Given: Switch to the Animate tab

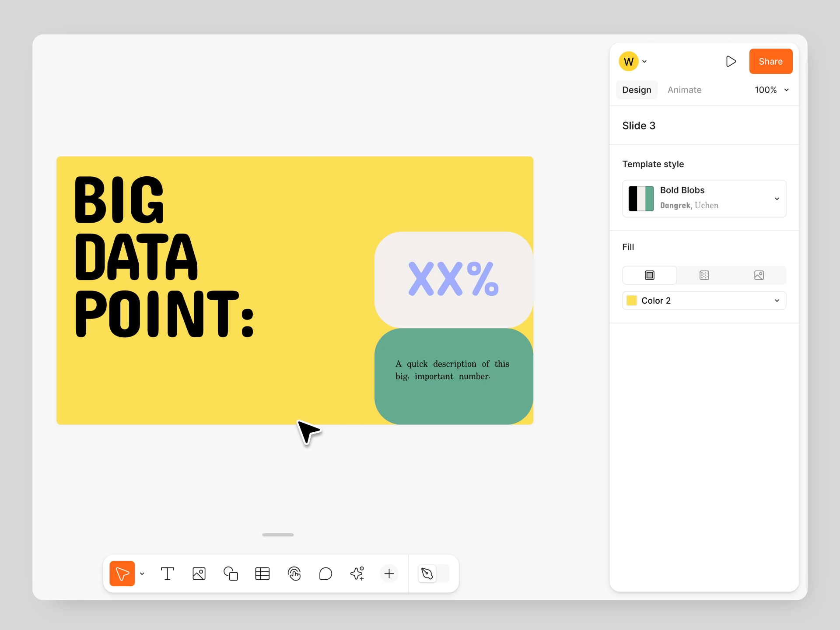Looking at the screenshot, I should click(684, 90).
